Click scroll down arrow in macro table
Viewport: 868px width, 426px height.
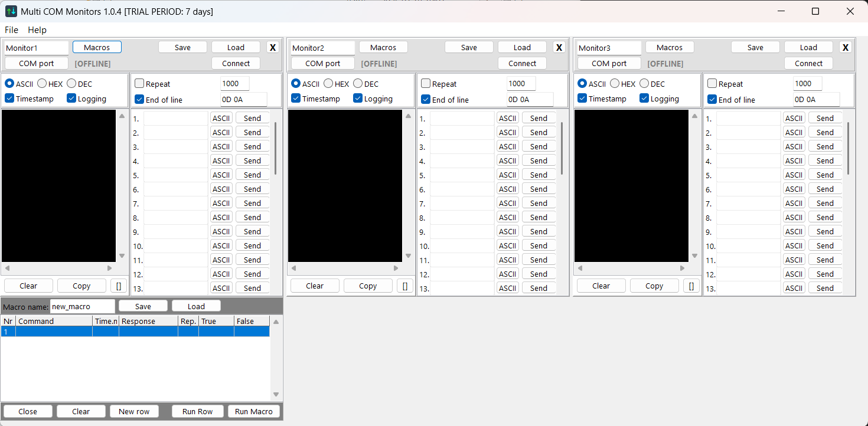(x=276, y=395)
